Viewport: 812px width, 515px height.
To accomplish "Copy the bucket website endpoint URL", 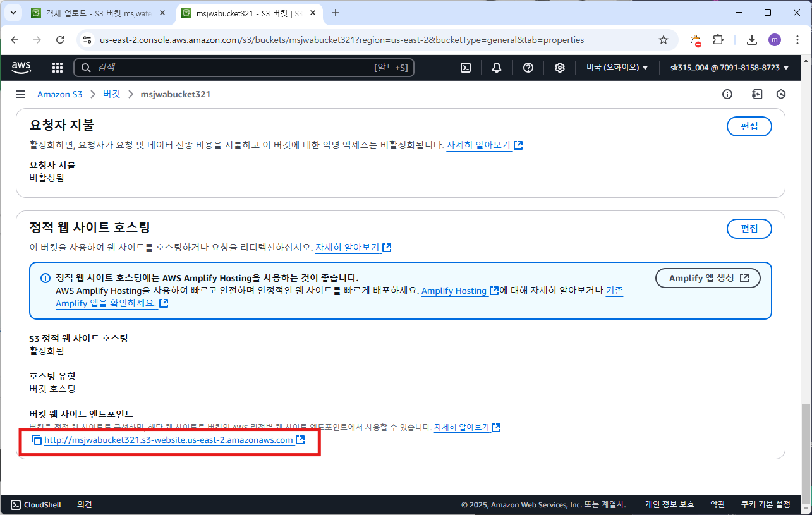I will [x=37, y=440].
